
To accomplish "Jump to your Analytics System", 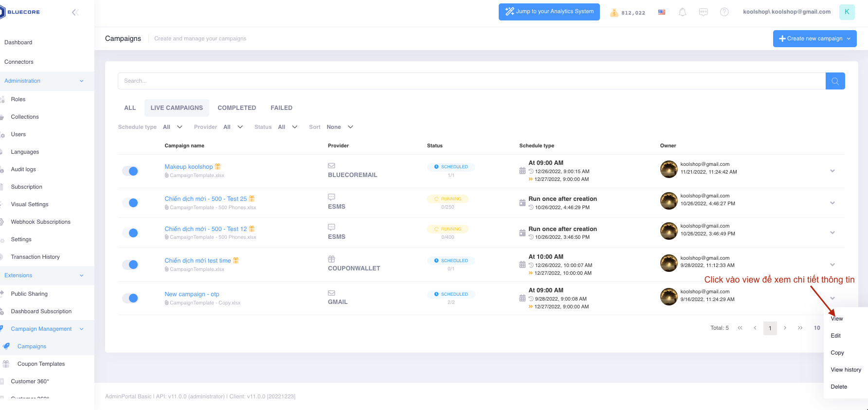I will (549, 12).
